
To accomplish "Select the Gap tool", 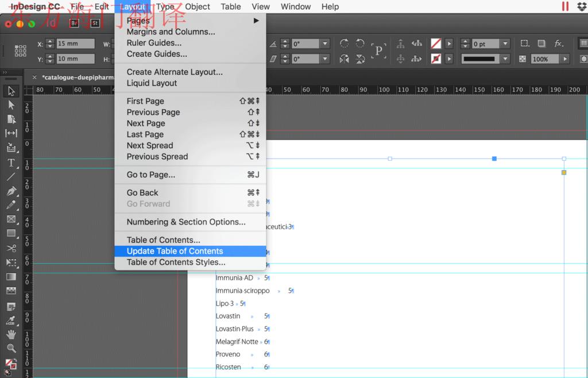I will click(x=11, y=133).
